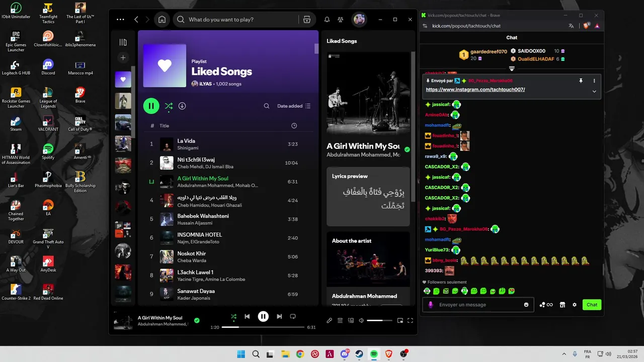The width and height of the screenshot is (644, 362).
Task: Open Windows Start button
Action: [241, 354]
